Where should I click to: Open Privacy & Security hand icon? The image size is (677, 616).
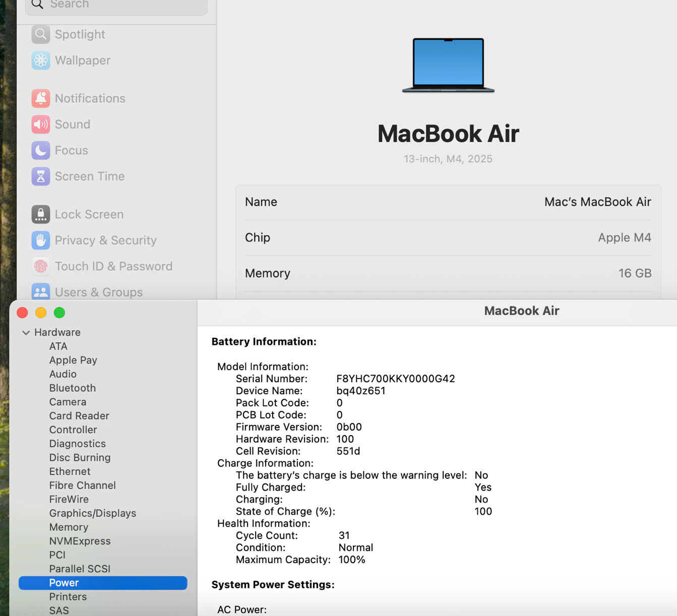pyautogui.click(x=41, y=240)
